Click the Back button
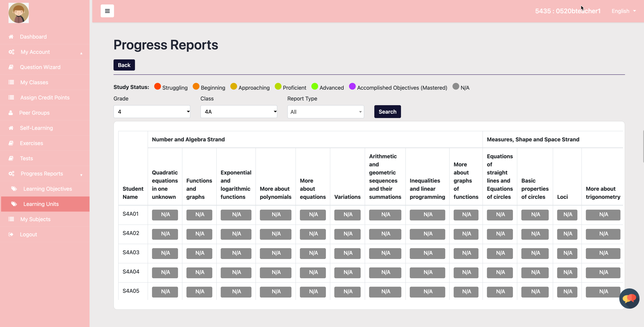The height and width of the screenshot is (327, 644). point(124,65)
